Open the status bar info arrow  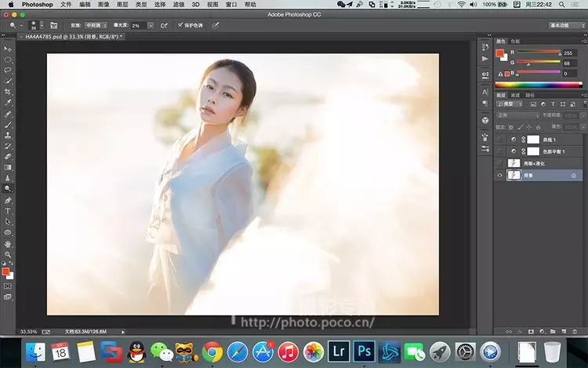[x=123, y=332]
